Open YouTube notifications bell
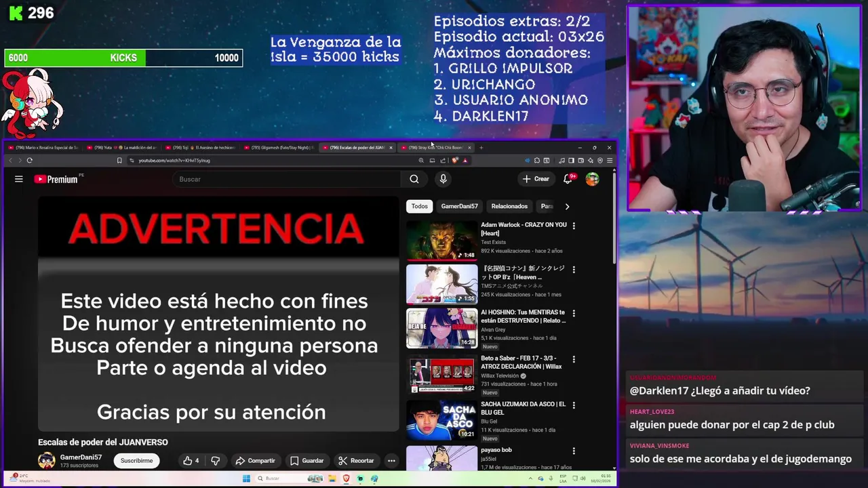Screen dimensions: 868x488 click(x=568, y=179)
